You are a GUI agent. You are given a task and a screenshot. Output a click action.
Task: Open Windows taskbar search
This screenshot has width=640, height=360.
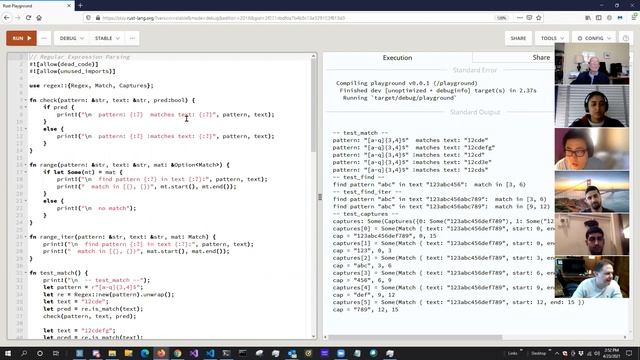click(24, 353)
